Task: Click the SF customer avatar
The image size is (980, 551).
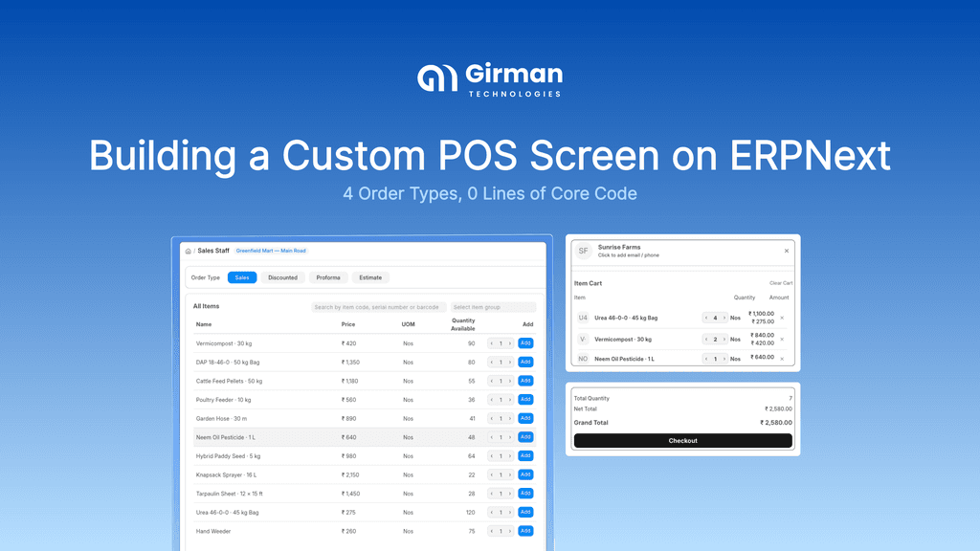Action: tap(583, 252)
